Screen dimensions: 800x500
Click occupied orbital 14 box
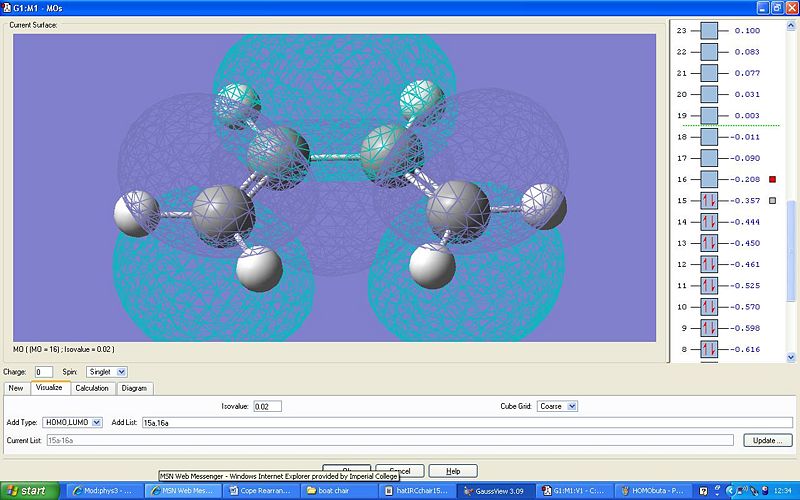pyautogui.click(x=709, y=222)
